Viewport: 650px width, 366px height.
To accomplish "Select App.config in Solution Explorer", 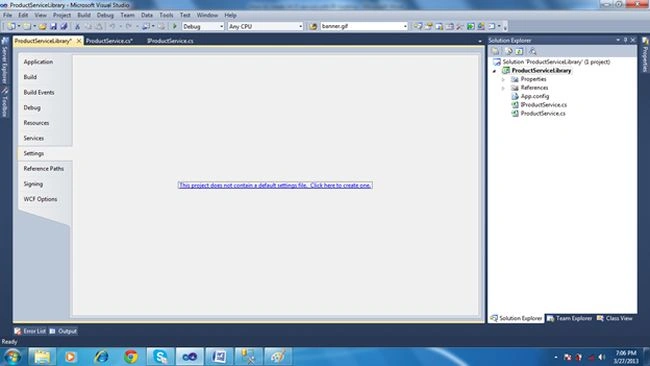I will tap(534, 96).
